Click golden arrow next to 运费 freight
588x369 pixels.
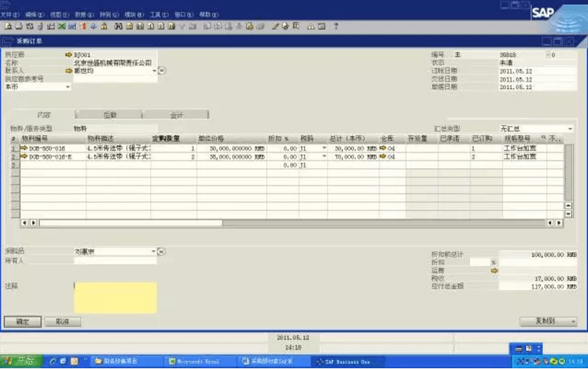click(494, 270)
